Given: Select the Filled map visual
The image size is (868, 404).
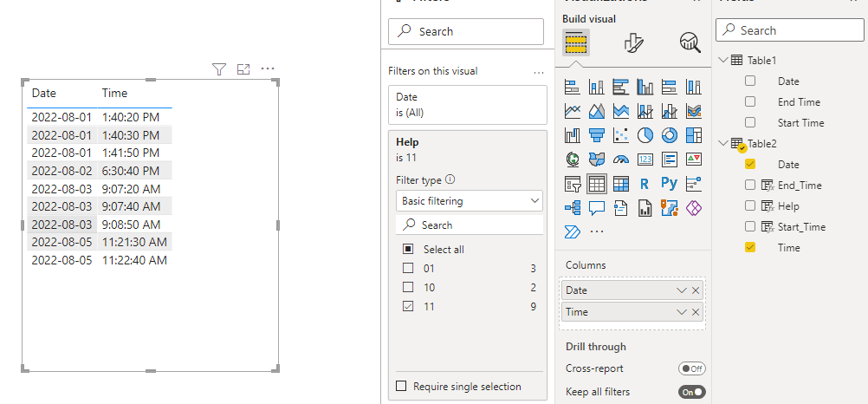Looking at the screenshot, I should pos(596,159).
